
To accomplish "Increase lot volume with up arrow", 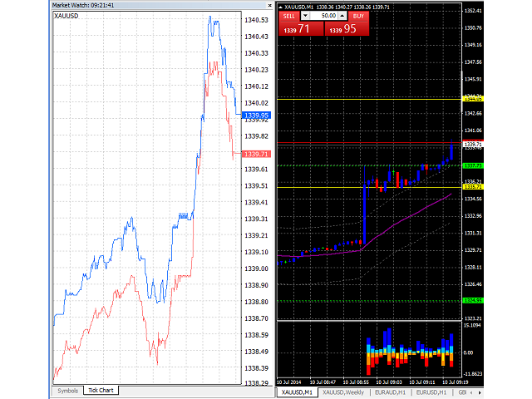I will 342,15.
